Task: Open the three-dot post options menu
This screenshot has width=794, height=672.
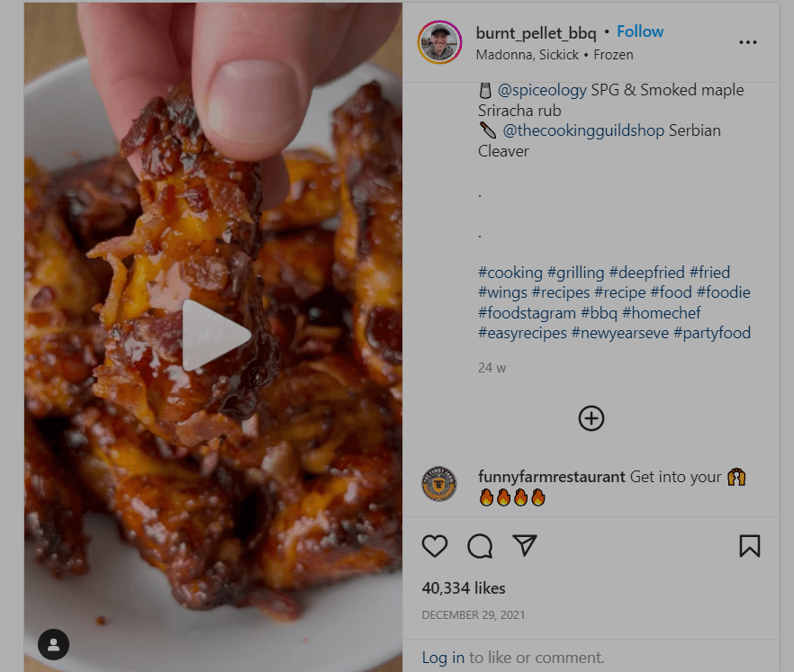Action: (747, 41)
